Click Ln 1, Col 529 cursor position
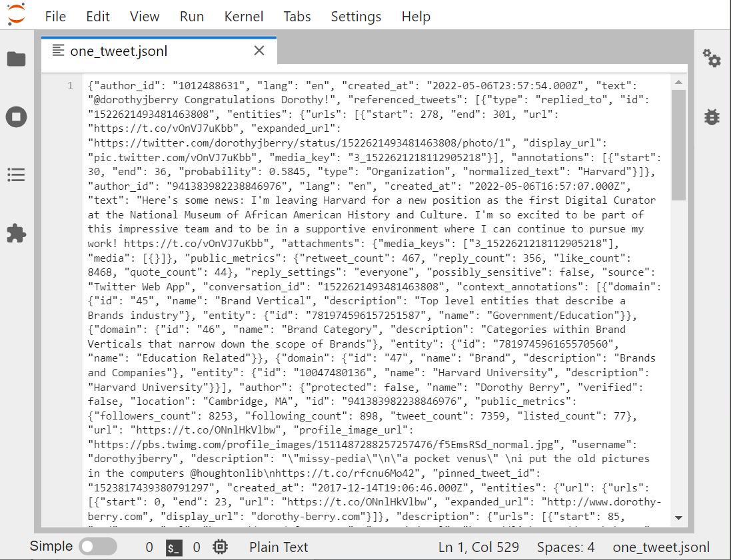The image size is (731, 560). point(478,547)
